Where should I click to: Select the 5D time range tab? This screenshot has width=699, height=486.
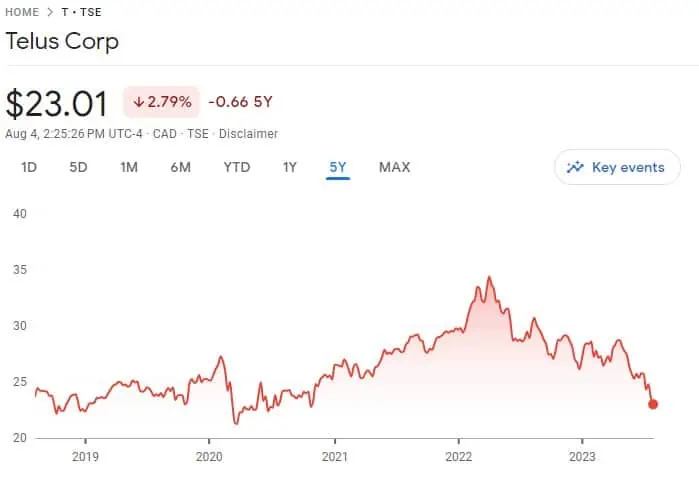click(x=78, y=167)
